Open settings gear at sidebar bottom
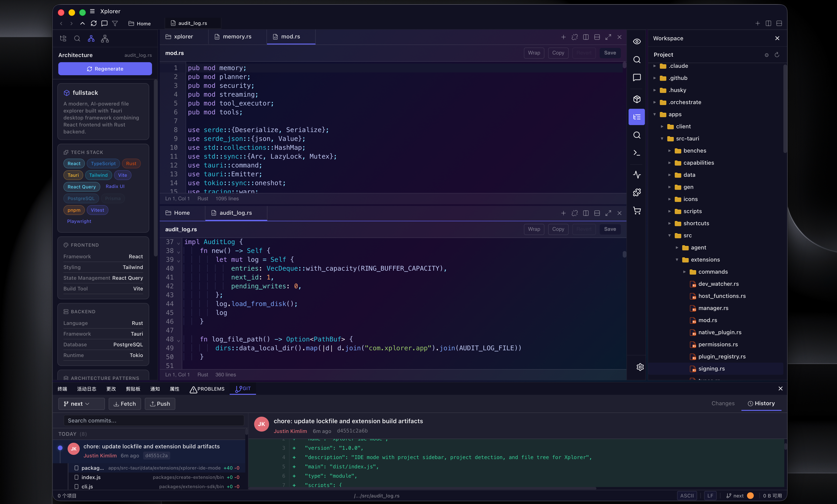This screenshot has width=837, height=504. click(640, 367)
